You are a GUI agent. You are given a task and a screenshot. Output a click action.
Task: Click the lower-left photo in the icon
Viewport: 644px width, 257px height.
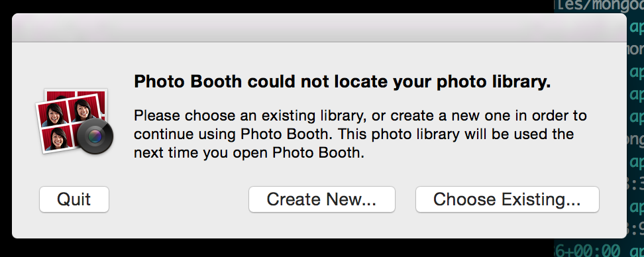[x=58, y=138]
